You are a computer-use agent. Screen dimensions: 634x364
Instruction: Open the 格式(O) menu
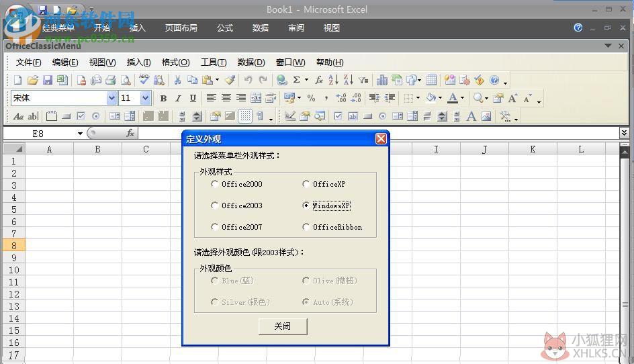click(175, 62)
